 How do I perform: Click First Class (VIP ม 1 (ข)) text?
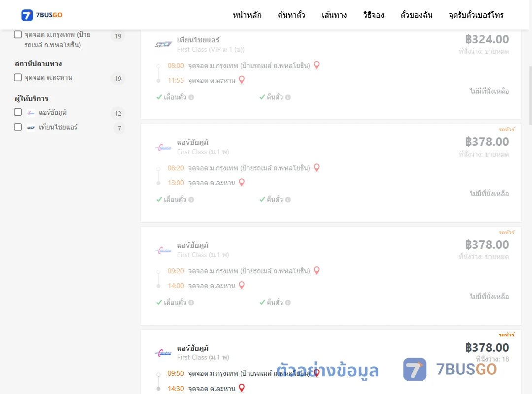point(211,50)
